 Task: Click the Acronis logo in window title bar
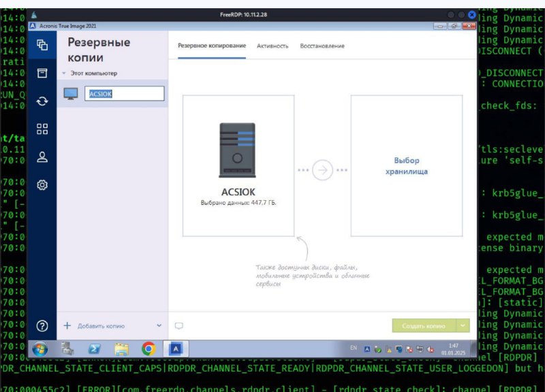pyautogui.click(x=33, y=26)
